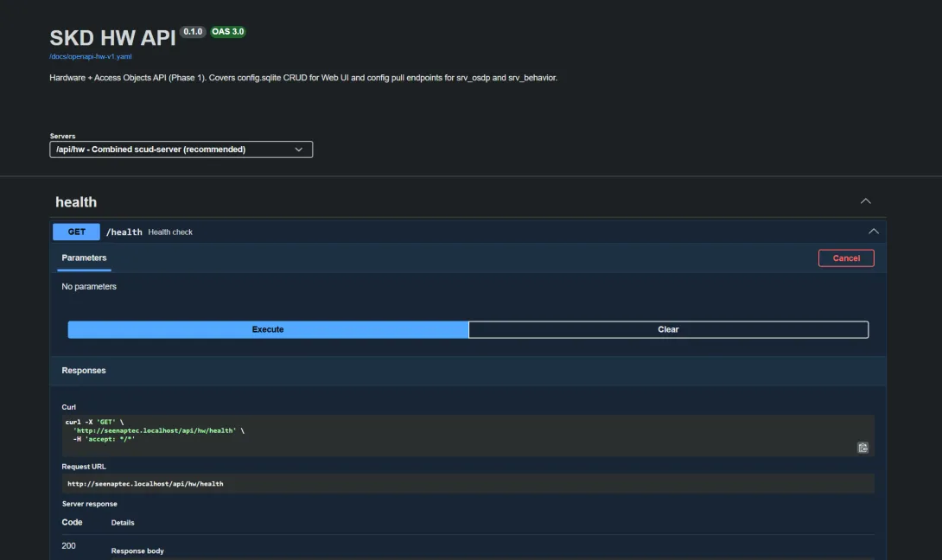Click the health tag heading
942x560 pixels.
76,202
